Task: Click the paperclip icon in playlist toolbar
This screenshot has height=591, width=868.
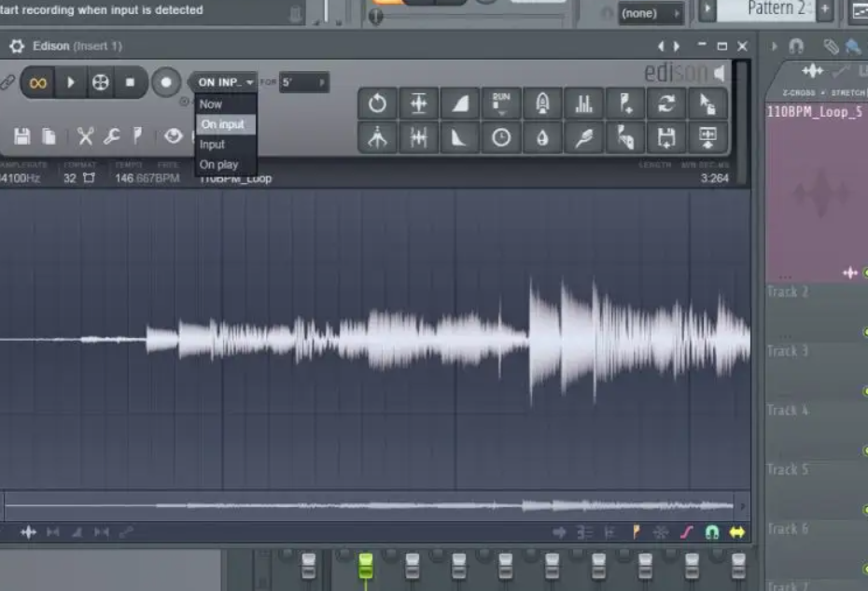Action: (x=831, y=47)
